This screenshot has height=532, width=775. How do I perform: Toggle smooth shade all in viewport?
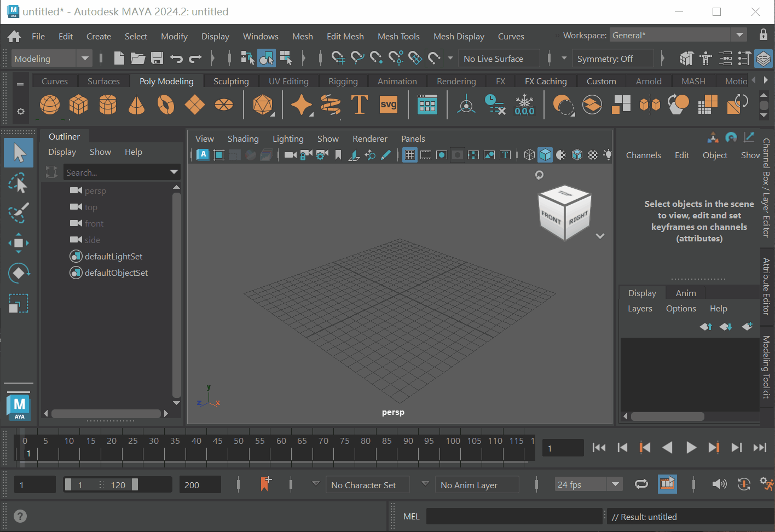click(545, 155)
